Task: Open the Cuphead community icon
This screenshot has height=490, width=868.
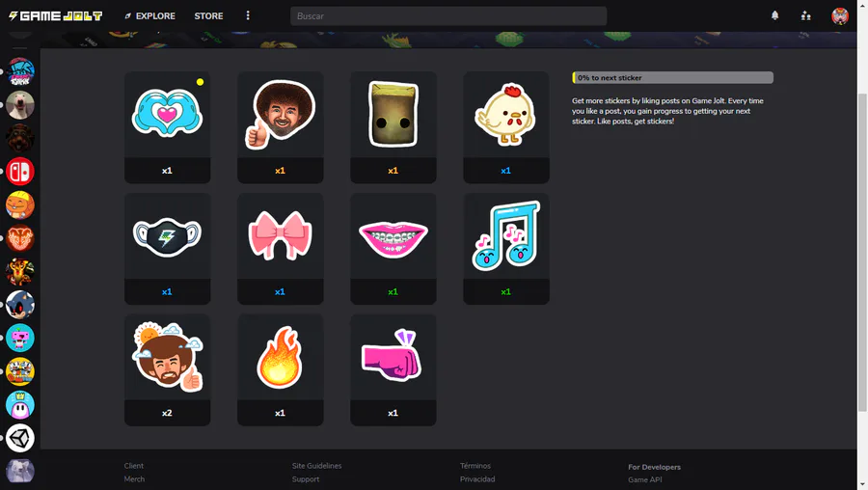Action: [20, 371]
